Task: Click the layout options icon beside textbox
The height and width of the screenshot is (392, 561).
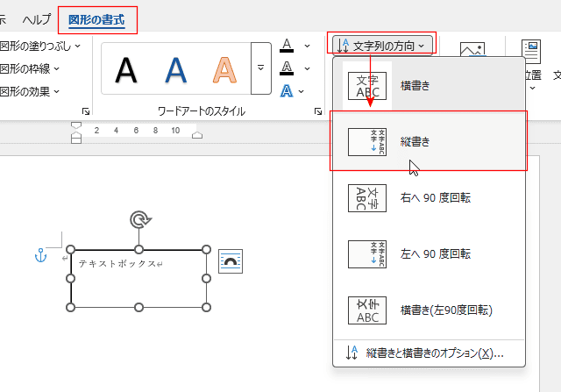Action: click(230, 260)
